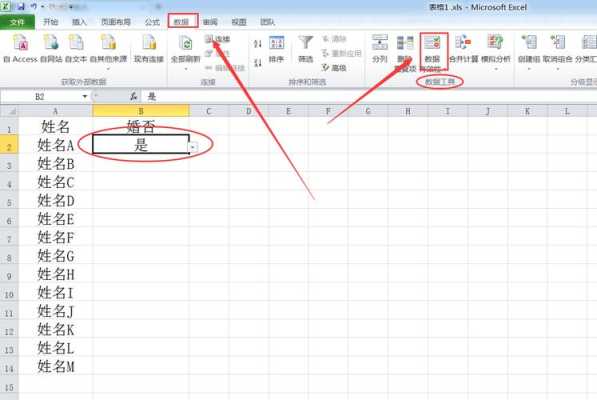Viewport: 597px width, 400px height.
Task: Click the 自网站 (From Web) icon
Action: click(51, 48)
